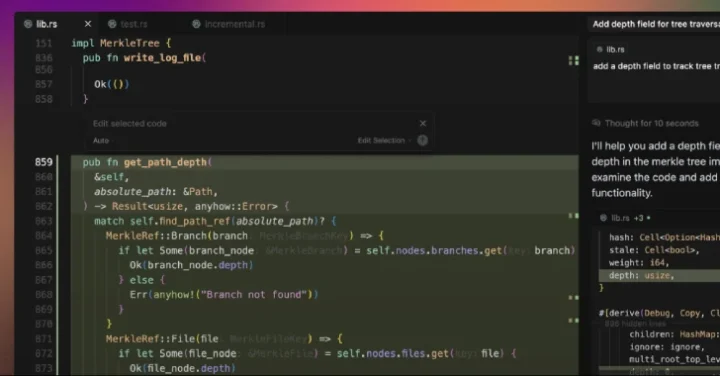The width and height of the screenshot is (720, 376).
Task: Select the Add depth field chat tab
Action: (655, 24)
